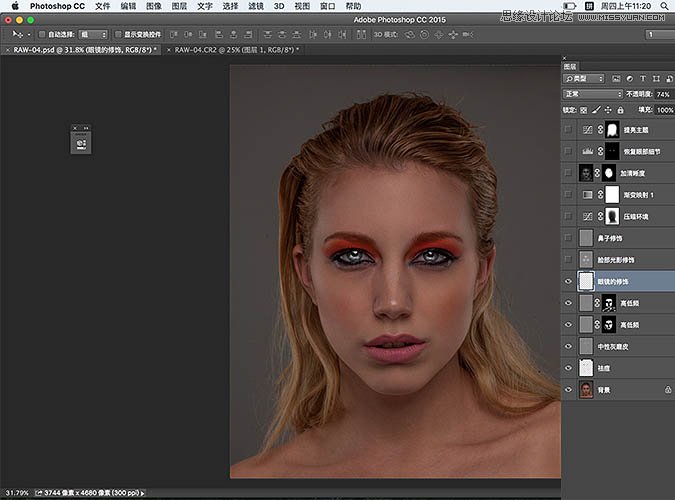Open the 文件 menu
The width and height of the screenshot is (675, 500).
pos(102,6)
